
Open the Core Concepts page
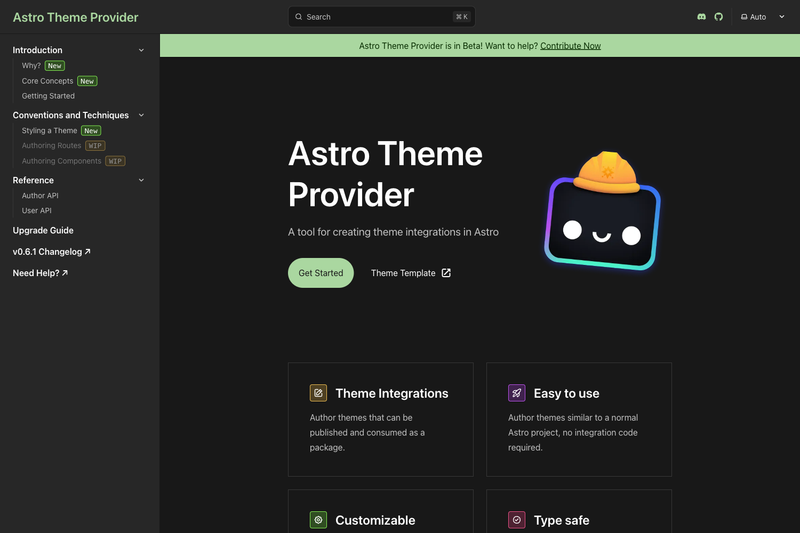(47, 81)
